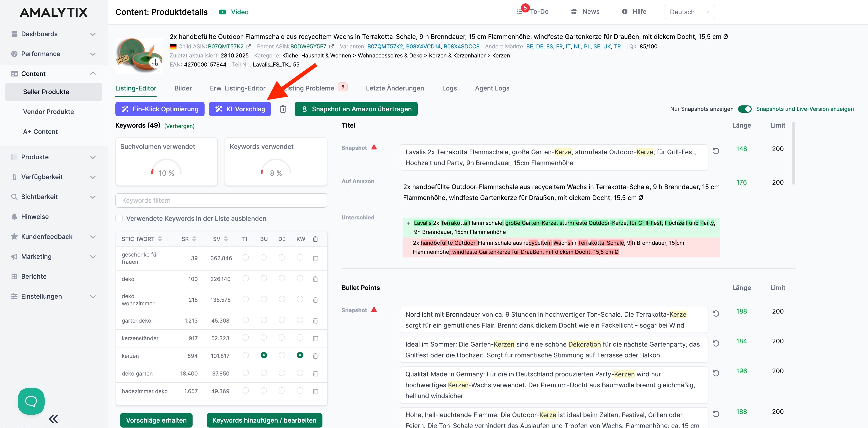Click the trash icon beside KI-Vorschlag
This screenshot has height=428, width=868.
(x=283, y=109)
